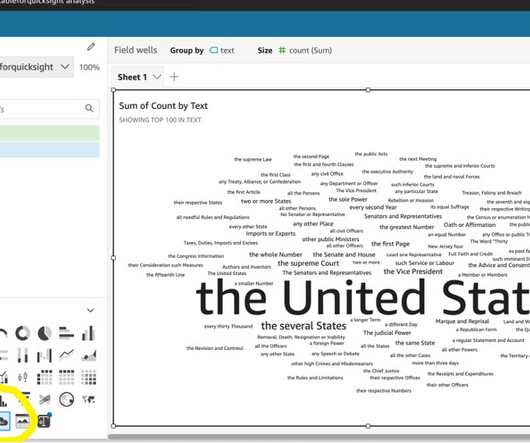Choose the waterfall chart visual icon
530x443 pixels.
click(x=45, y=355)
